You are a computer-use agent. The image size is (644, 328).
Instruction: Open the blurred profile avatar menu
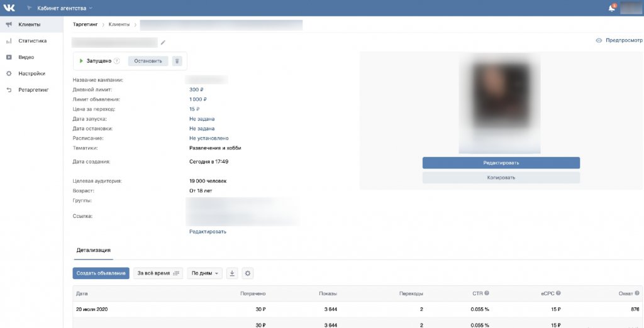(x=631, y=8)
